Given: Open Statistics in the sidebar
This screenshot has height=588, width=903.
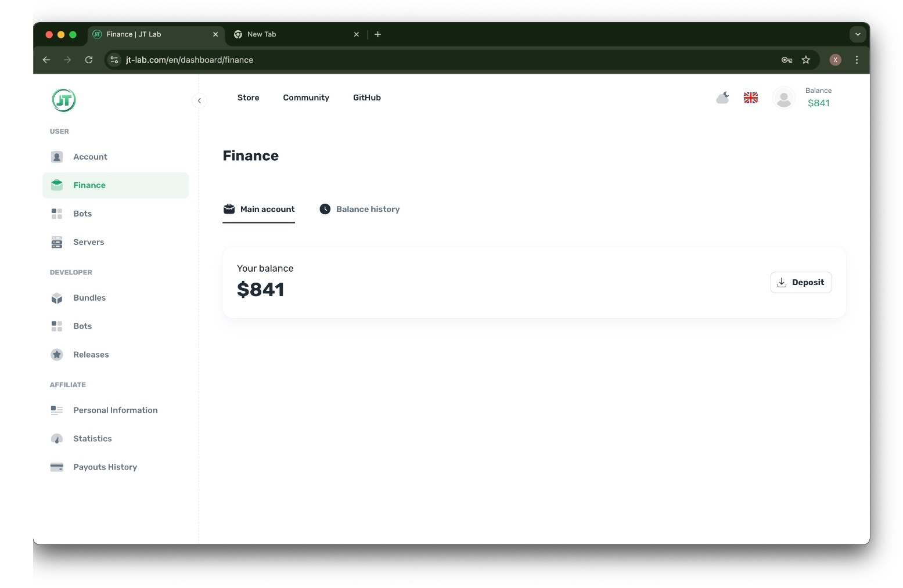Looking at the screenshot, I should click(x=116, y=439).
